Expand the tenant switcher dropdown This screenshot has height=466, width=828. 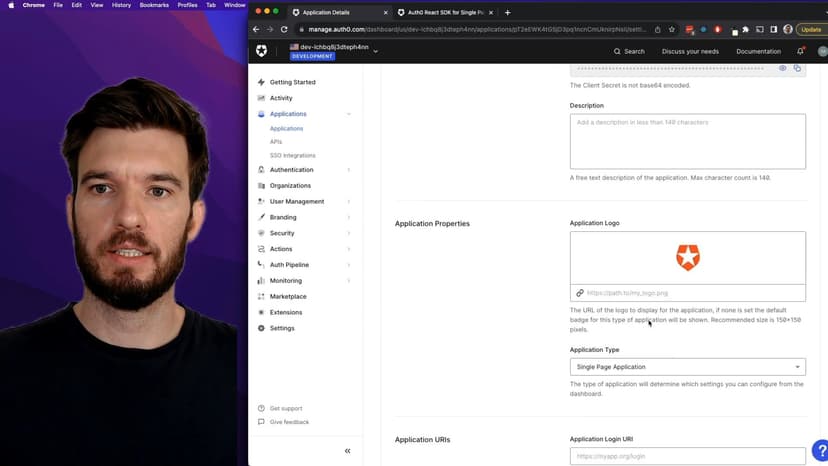(375, 50)
